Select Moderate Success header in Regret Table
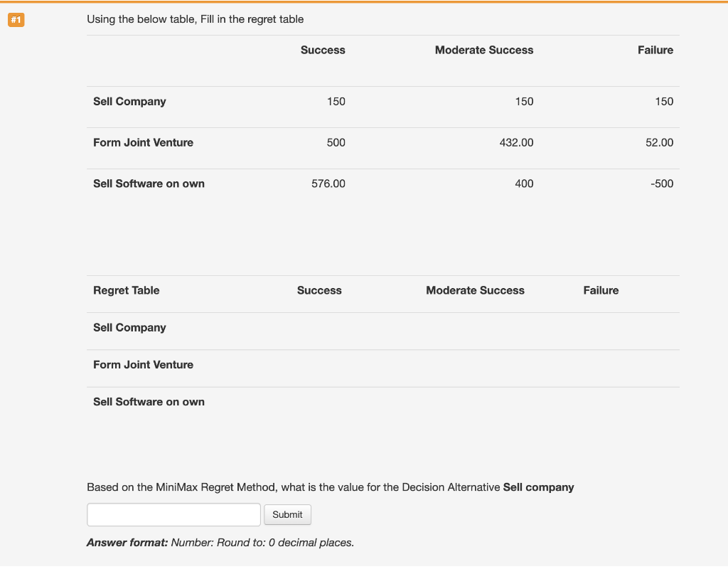This screenshot has width=728, height=574. 475,290
